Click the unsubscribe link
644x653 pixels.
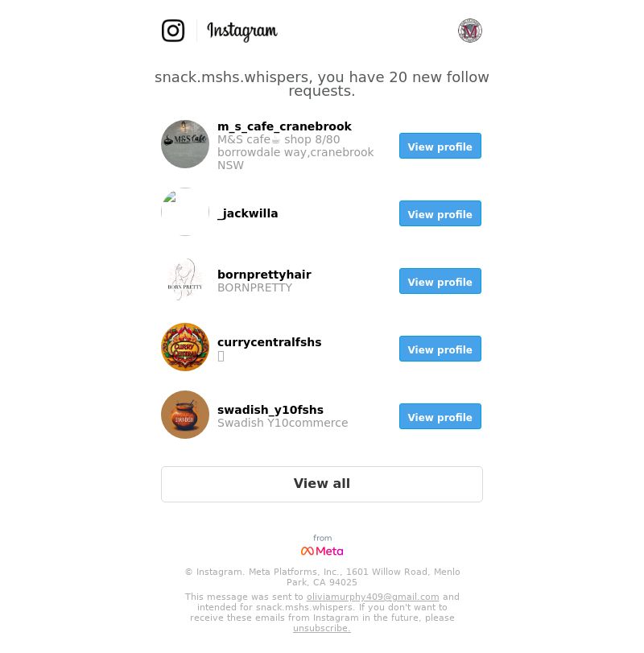[322, 628]
